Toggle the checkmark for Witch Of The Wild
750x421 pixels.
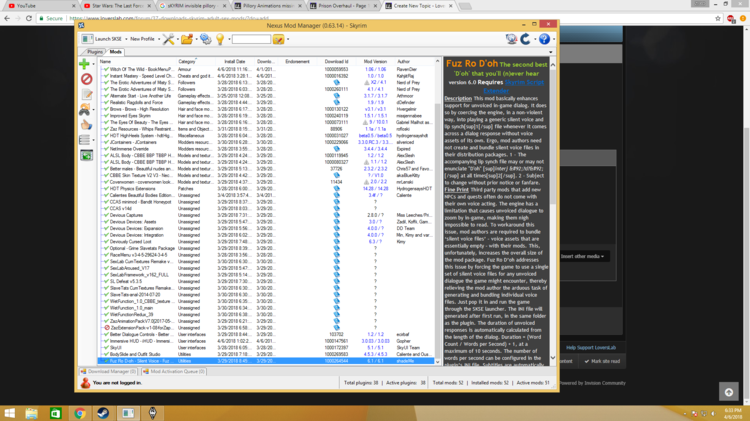(106, 69)
